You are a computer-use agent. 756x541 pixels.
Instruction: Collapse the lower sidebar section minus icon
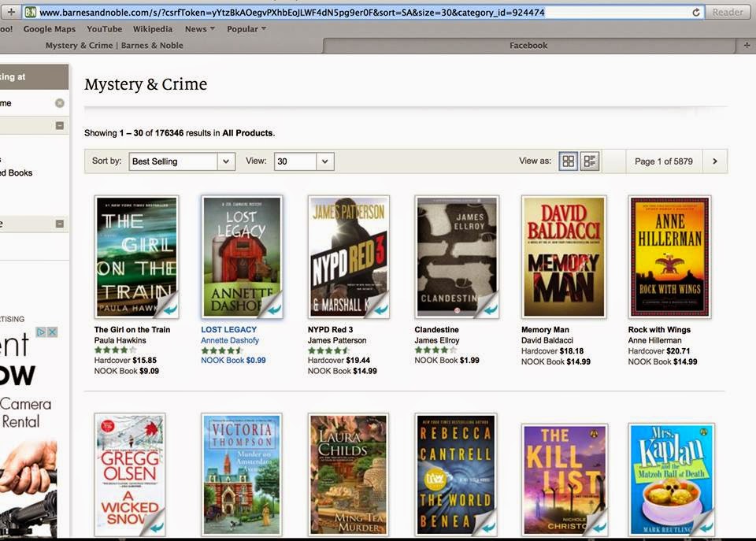[59, 224]
